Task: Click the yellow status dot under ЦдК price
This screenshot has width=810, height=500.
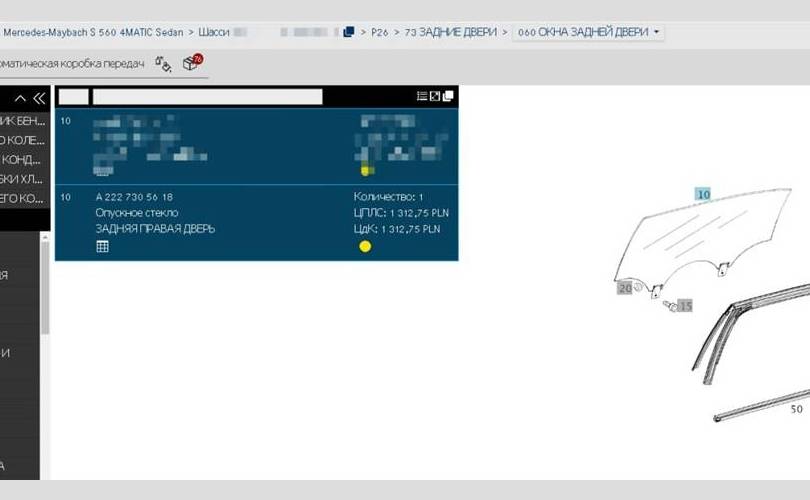Action: pyautogui.click(x=365, y=246)
